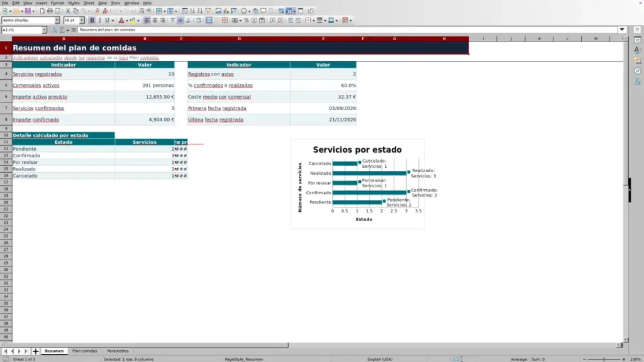Image resolution: width=644 pixels, height=362 pixels.
Task: Toggle italic formatting
Action: 99,21
